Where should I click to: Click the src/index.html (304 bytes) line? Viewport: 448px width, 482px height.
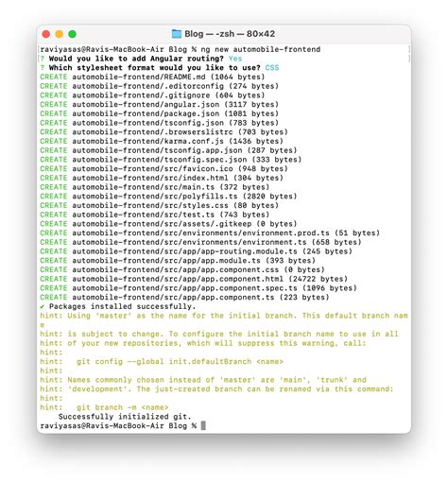click(x=162, y=178)
